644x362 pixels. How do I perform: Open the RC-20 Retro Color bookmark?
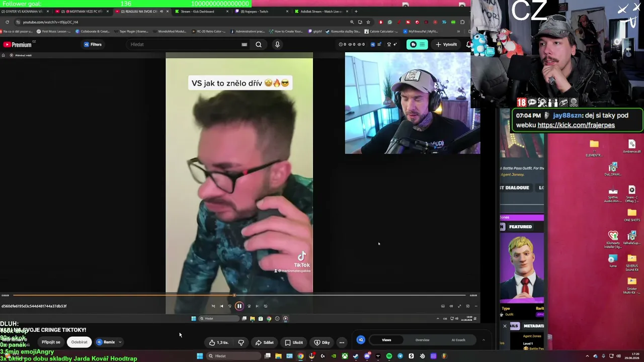click(x=209, y=31)
